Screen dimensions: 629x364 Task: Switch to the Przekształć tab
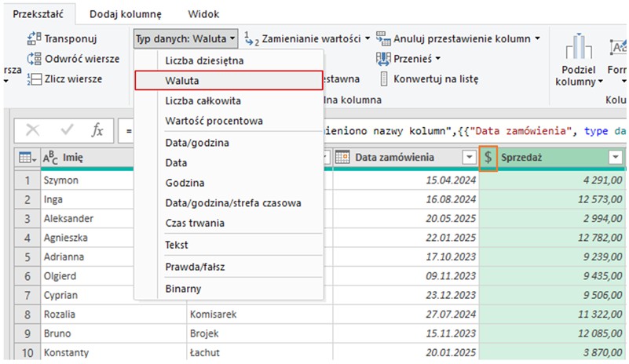[x=38, y=14]
